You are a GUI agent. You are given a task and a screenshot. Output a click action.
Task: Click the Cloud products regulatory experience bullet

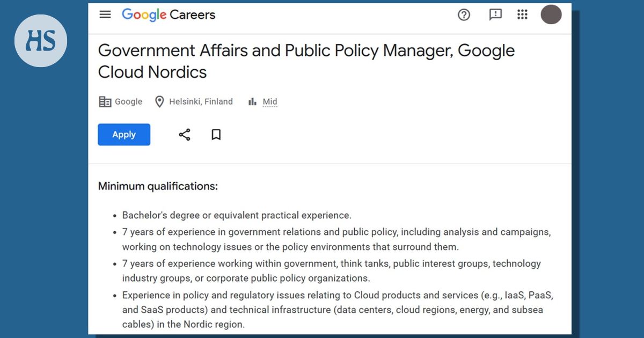point(338,310)
